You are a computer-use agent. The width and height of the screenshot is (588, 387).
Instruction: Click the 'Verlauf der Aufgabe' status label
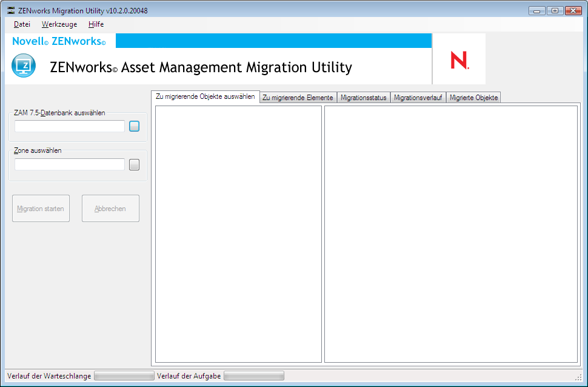[189, 375]
